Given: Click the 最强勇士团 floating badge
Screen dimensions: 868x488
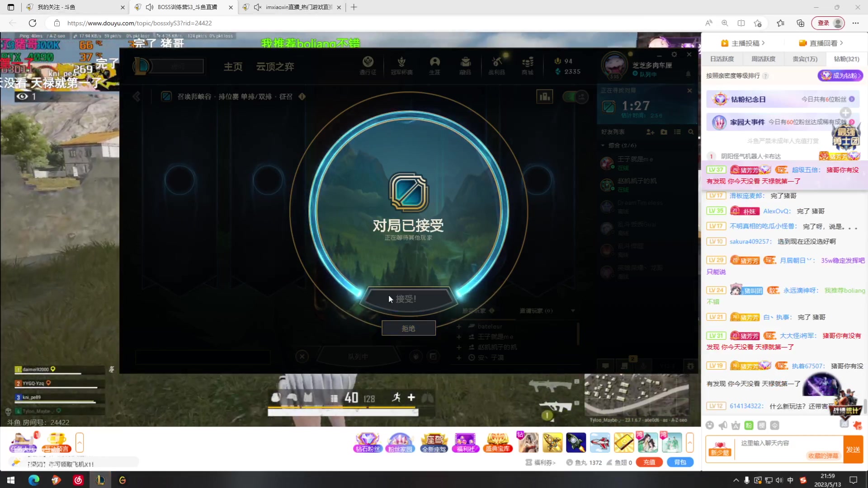Looking at the screenshot, I should 846,137.
